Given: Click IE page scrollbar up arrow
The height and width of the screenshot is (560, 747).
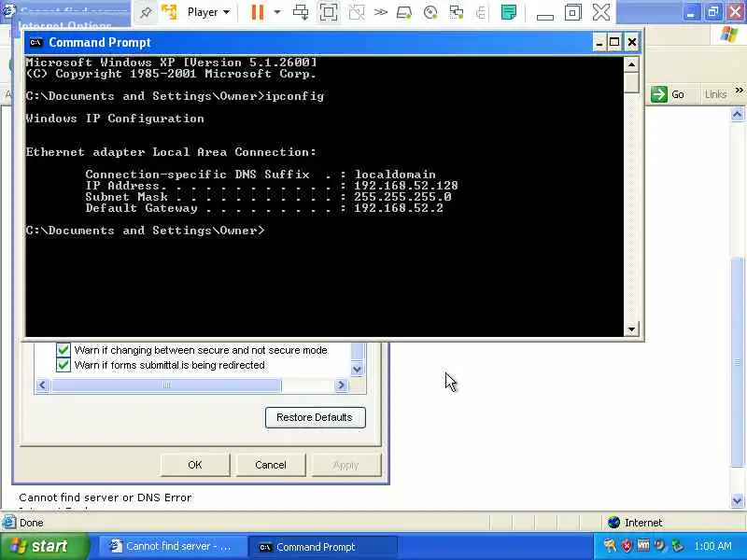Looking at the screenshot, I should coord(737,114).
